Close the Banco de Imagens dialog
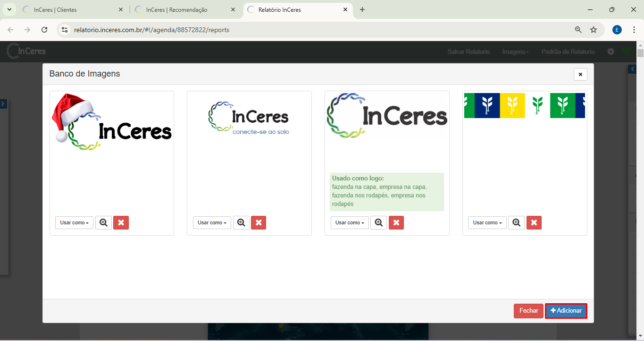This screenshot has width=644, height=341. tap(580, 74)
